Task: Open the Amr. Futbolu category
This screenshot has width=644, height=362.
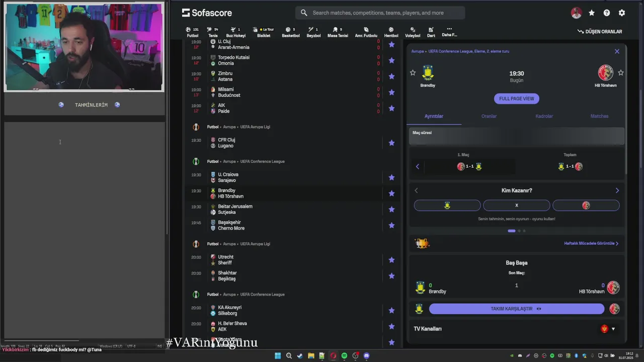Action: click(x=366, y=32)
